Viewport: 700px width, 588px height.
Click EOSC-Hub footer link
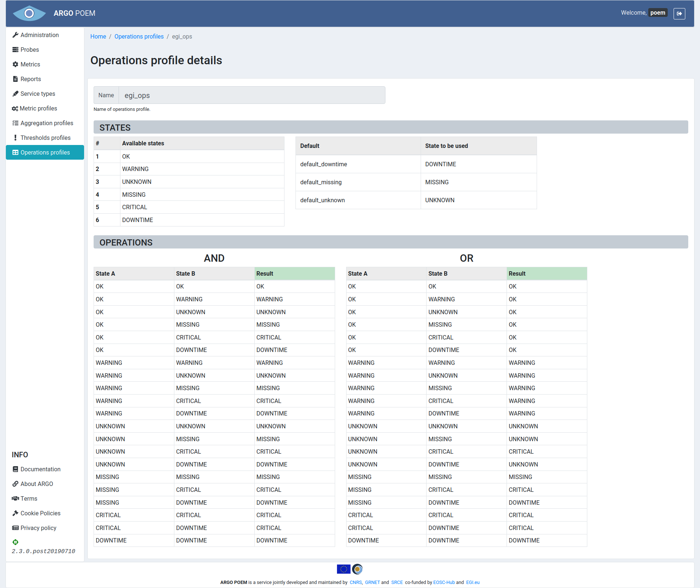click(x=444, y=582)
